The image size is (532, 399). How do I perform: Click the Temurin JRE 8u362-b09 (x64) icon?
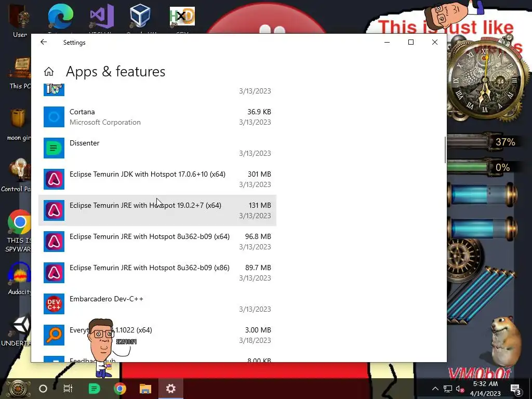click(x=54, y=242)
